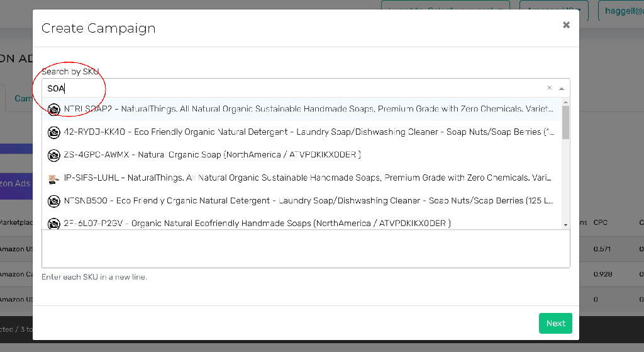Screen dimensions: 644x352
Task: Select the NTRLSOAP2 NaturalThings Handmade Soaps option
Action: [x=302, y=110]
